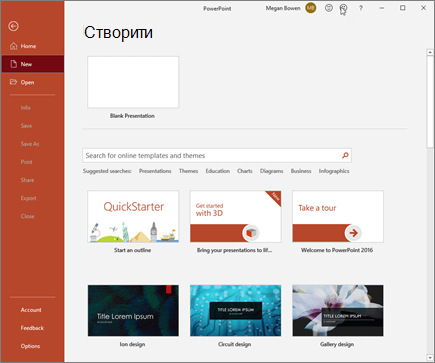Click the Home house icon in sidebar
The height and width of the screenshot is (363, 435).
coord(14,46)
